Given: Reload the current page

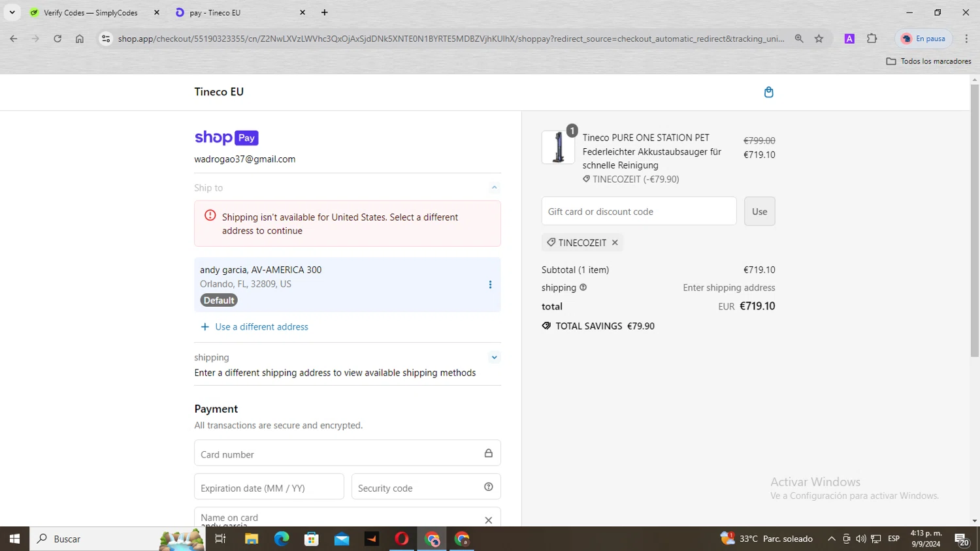Looking at the screenshot, I should click(x=57, y=39).
